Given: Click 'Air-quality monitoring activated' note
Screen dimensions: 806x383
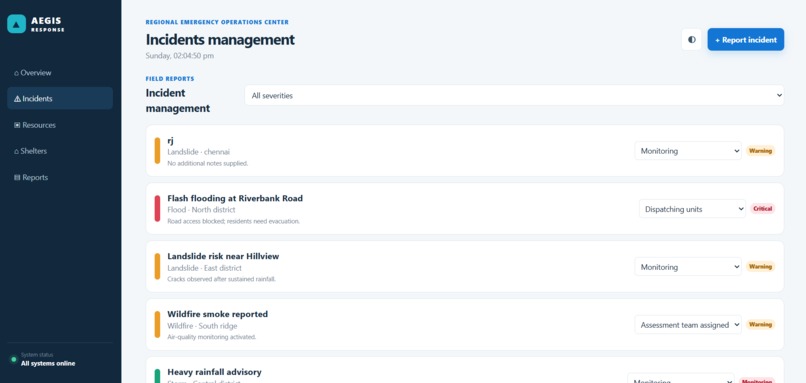Looking at the screenshot, I should pos(212,337).
